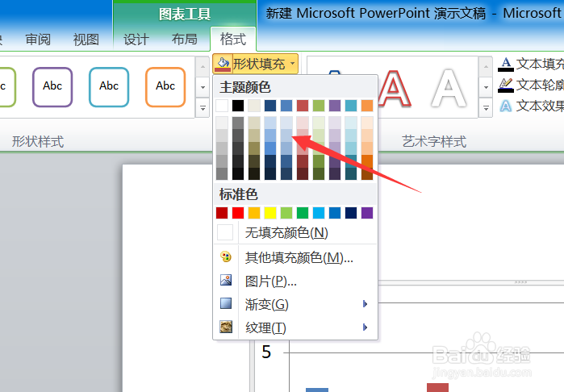Open the 审阅 ribbon tab
Viewport: 564px width, 392px height.
[38, 40]
